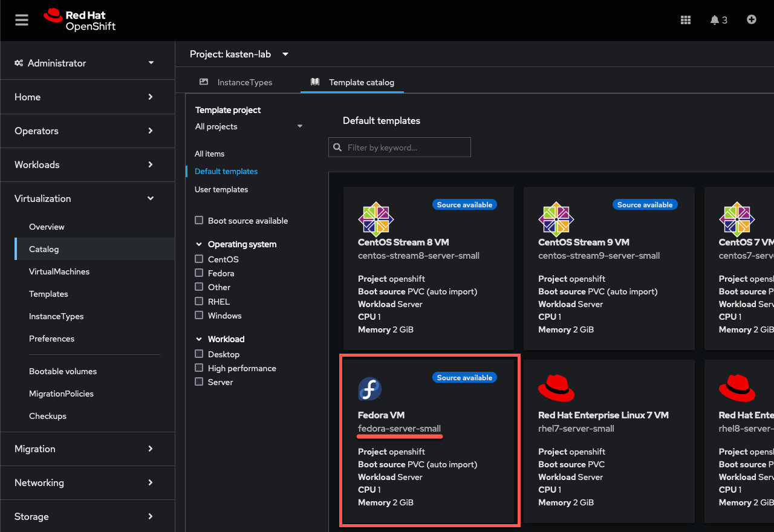Collapse the Operating system filter group
The image size is (774, 532).
[236, 244]
